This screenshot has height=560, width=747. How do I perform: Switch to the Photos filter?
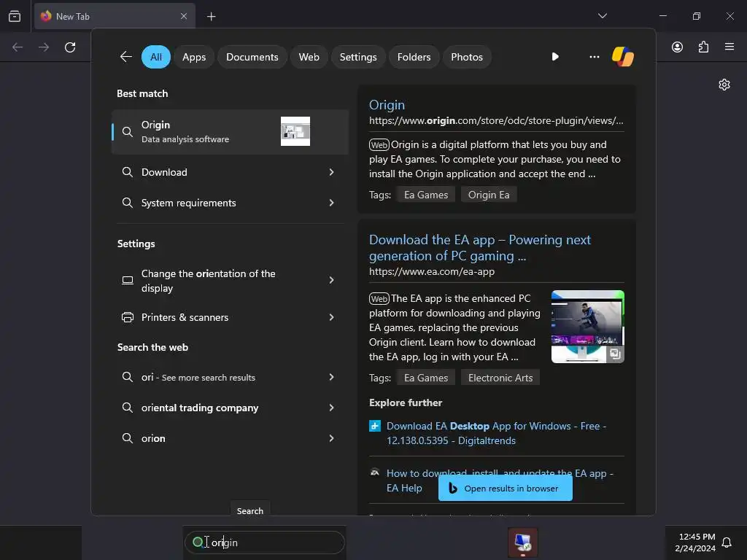click(x=466, y=57)
